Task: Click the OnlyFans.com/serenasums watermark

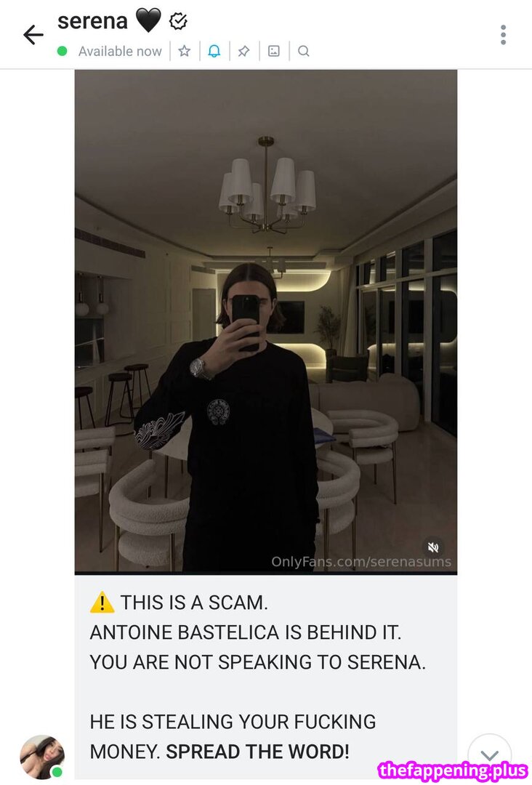Action: (360, 562)
